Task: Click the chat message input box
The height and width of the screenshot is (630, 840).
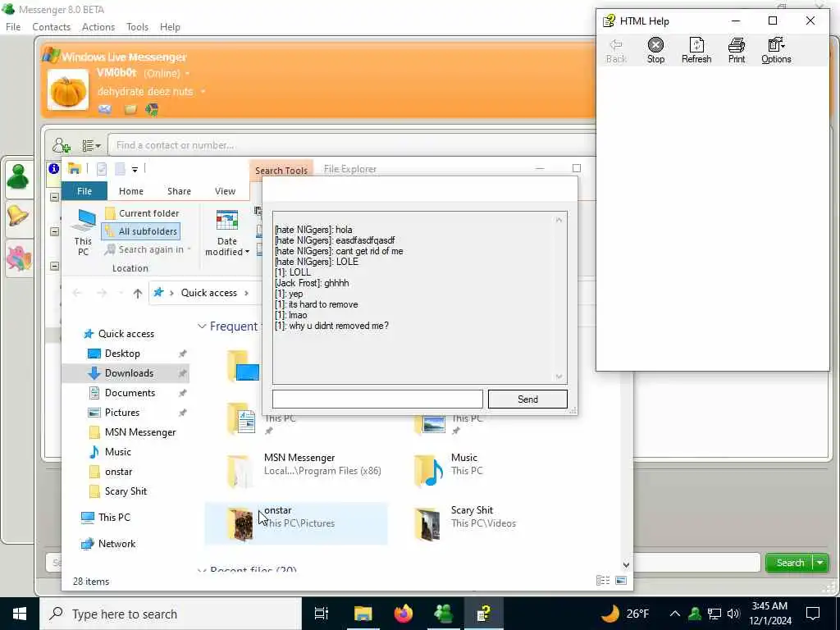Action: tap(377, 399)
